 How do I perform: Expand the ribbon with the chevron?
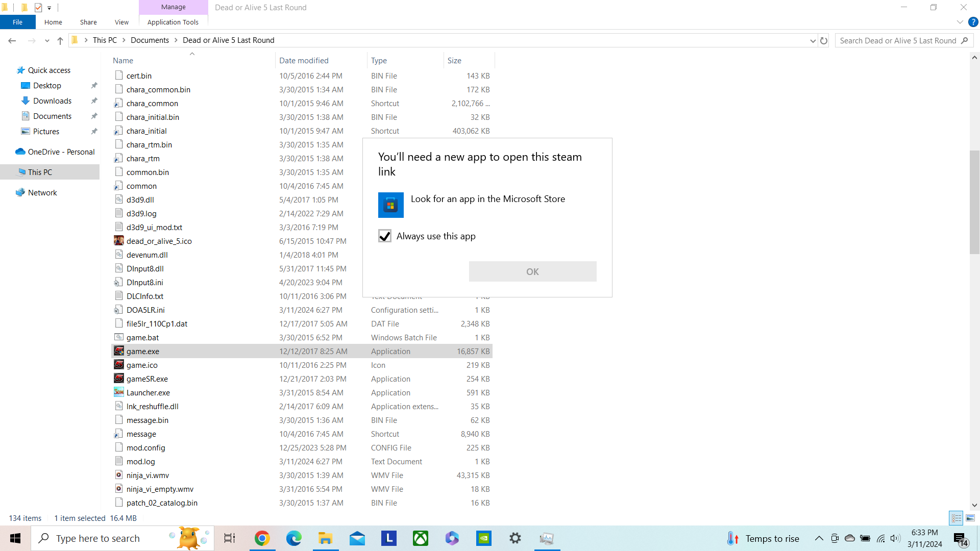(960, 22)
